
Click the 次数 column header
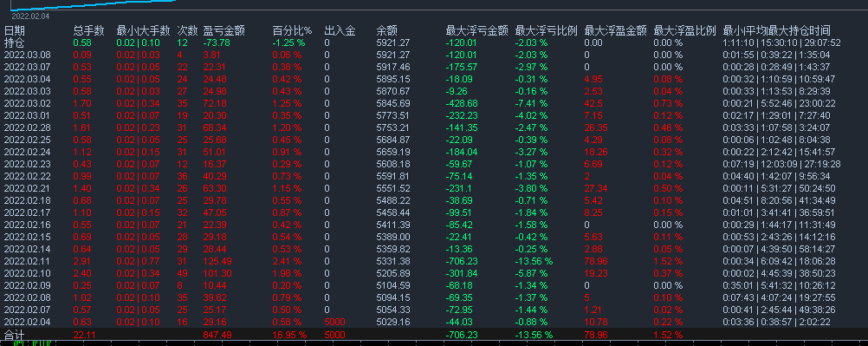[x=187, y=30]
